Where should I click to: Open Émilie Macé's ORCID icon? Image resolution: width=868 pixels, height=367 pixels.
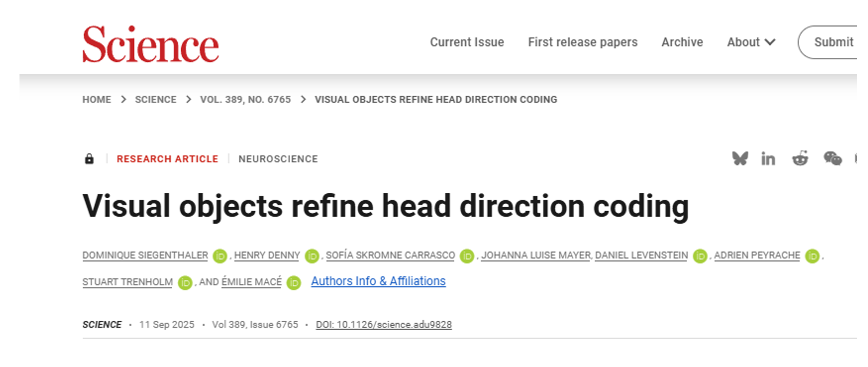294,283
